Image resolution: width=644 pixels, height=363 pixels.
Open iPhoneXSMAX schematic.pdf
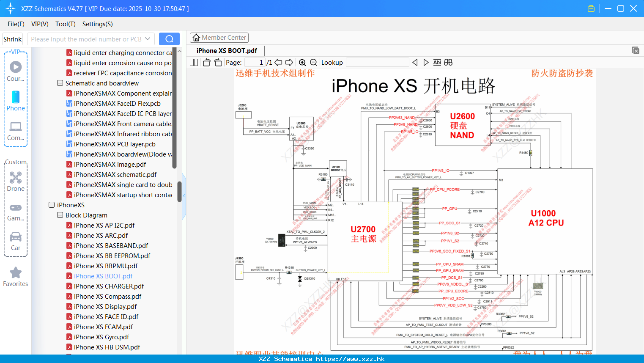click(115, 174)
